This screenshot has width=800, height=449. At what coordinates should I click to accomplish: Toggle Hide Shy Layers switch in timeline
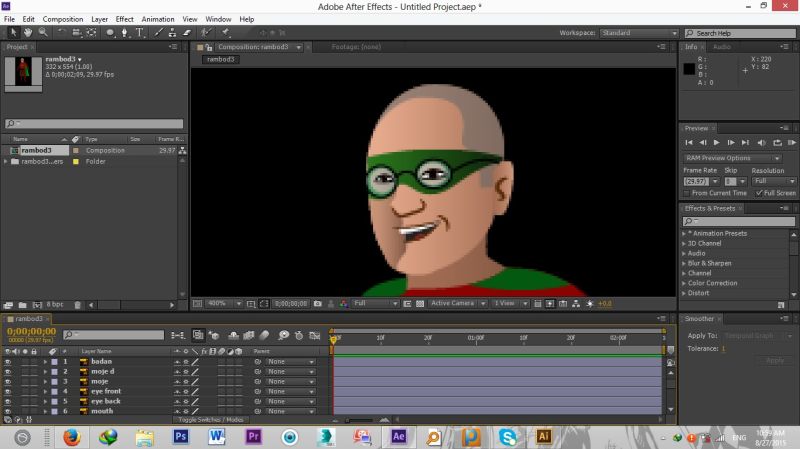click(233, 335)
